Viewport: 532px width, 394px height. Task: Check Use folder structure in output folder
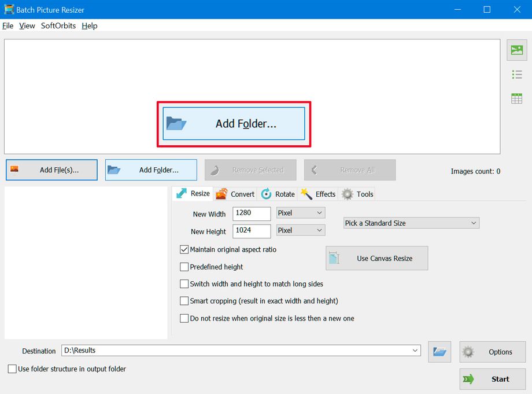point(12,369)
